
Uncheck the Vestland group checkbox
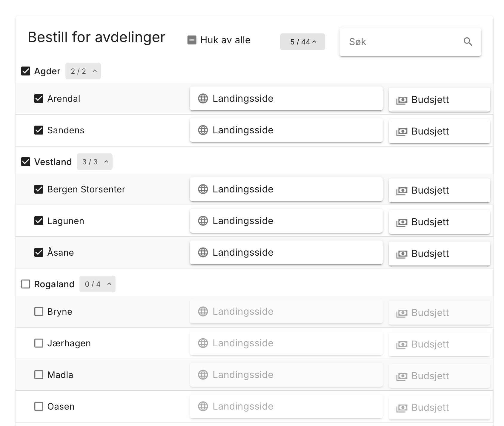tap(26, 162)
